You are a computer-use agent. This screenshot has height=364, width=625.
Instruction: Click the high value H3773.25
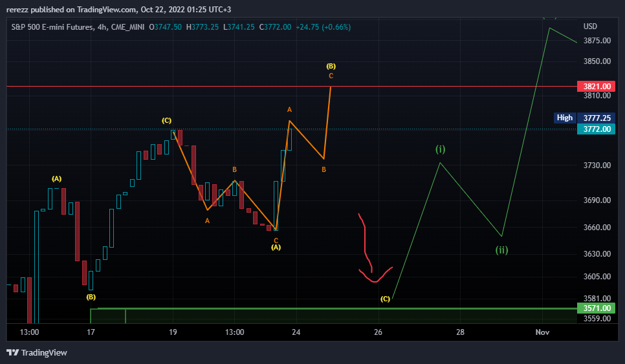click(203, 27)
